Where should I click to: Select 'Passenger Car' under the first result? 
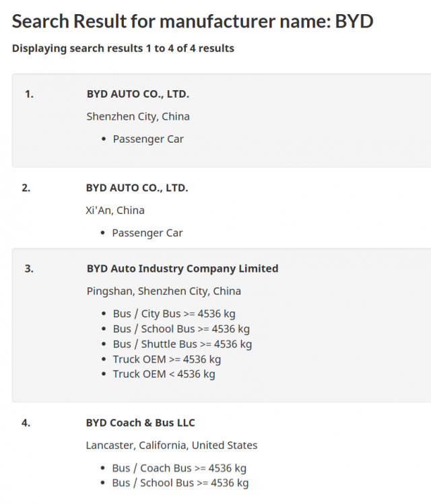pos(148,139)
